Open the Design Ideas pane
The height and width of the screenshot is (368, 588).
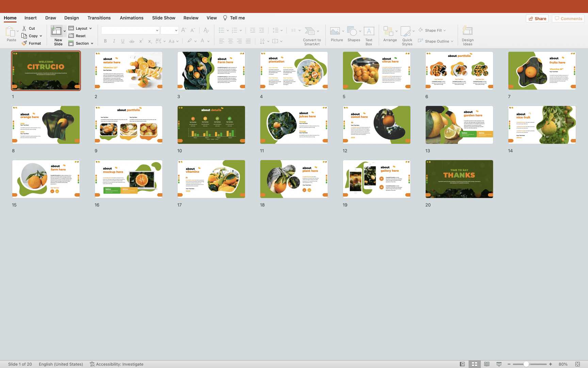(468, 31)
